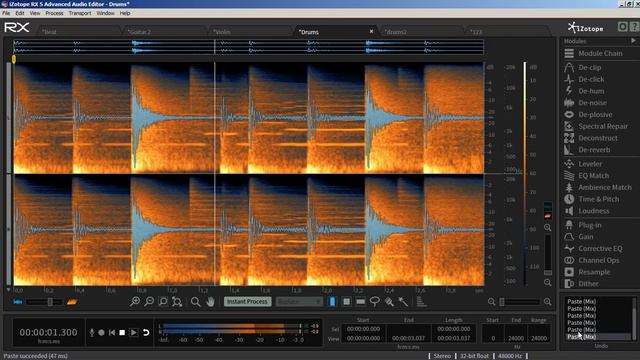Open the Module Chain
The width and height of the screenshot is (640, 360).
tap(593, 53)
